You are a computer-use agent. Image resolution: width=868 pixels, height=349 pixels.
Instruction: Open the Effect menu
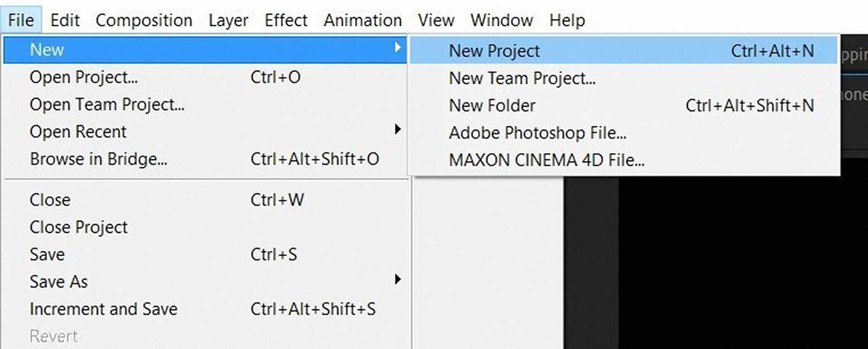pyautogui.click(x=286, y=21)
